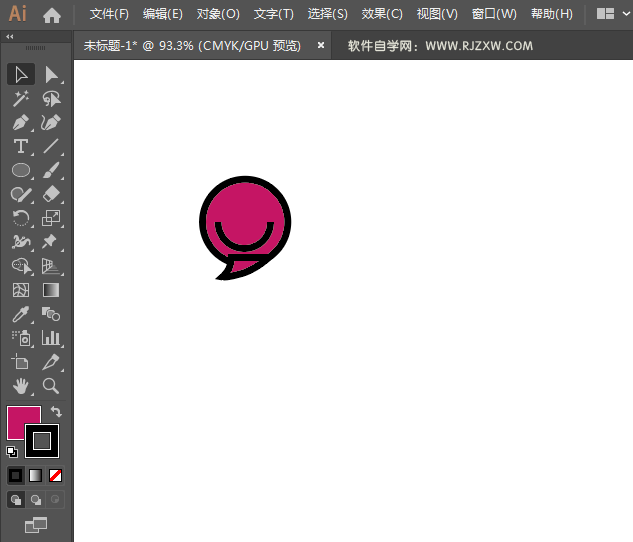Activate the Type tool
633x542 pixels.
point(20,147)
